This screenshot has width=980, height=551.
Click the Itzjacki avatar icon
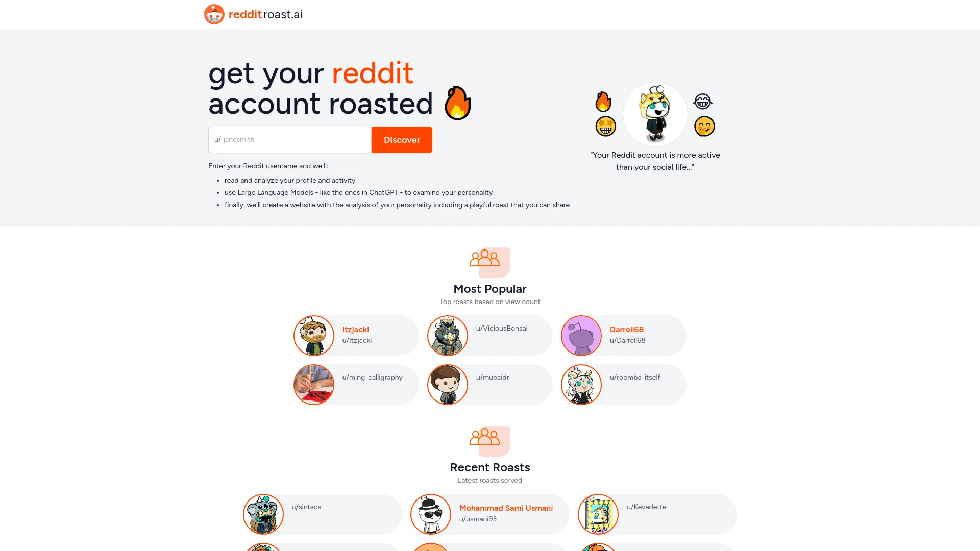coord(313,335)
